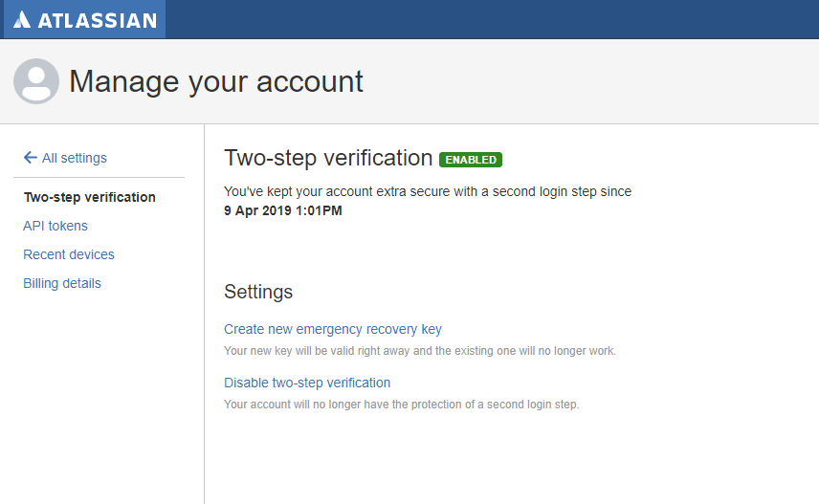Image resolution: width=819 pixels, height=504 pixels.
Task: Click the extra secure login description text
Action: 428,191
